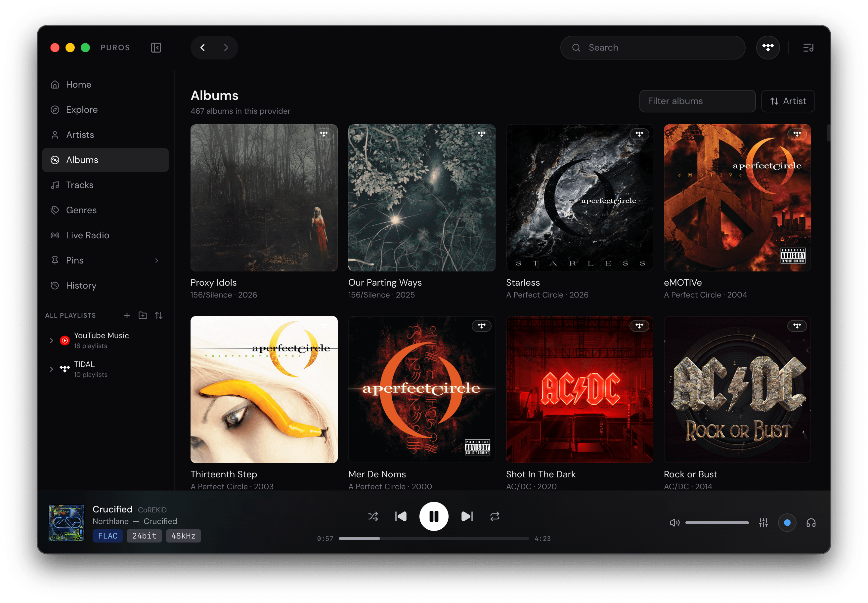Click the TIDAL logo in playlists
This screenshot has height=603, width=868.
click(65, 369)
